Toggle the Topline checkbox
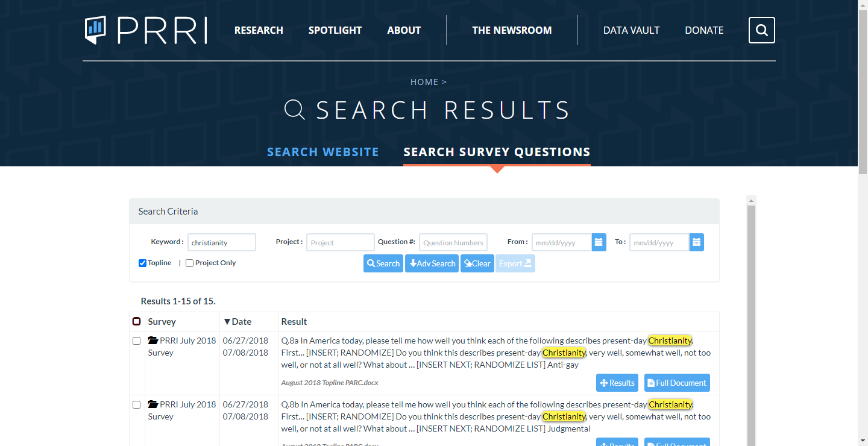Image resolution: width=868 pixels, height=446 pixels. (x=142, y=263)
